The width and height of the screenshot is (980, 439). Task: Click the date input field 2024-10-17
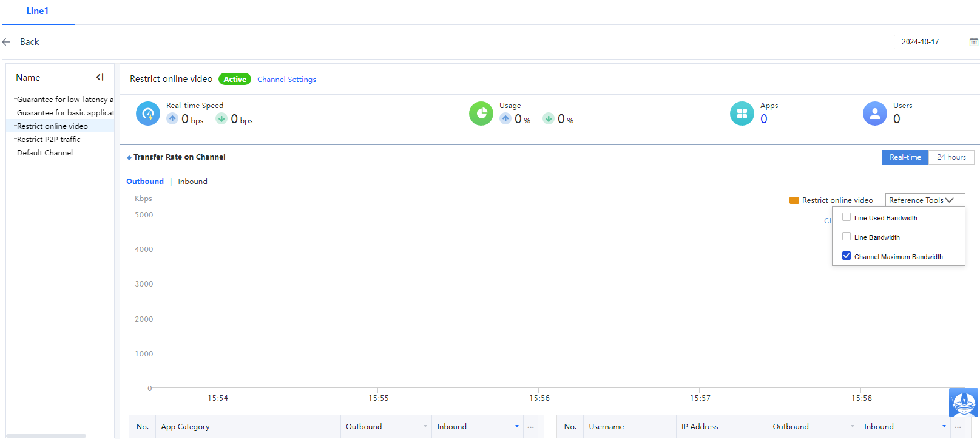(x=928, y=42)
